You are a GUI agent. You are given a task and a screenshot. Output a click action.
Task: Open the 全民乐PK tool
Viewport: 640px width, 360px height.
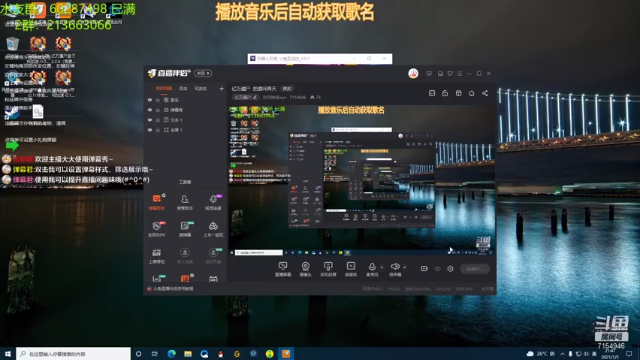click(156, 229)
